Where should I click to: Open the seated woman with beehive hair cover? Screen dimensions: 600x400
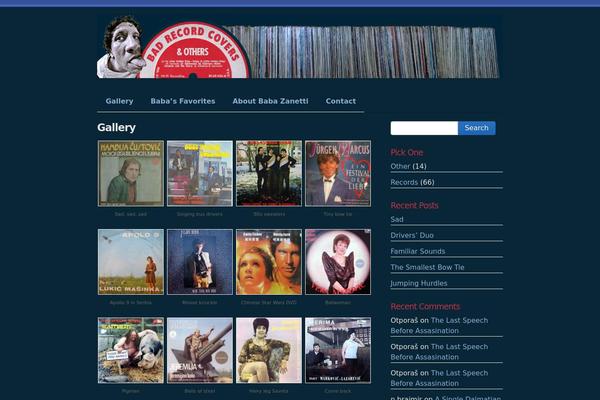tap(269, 350)
